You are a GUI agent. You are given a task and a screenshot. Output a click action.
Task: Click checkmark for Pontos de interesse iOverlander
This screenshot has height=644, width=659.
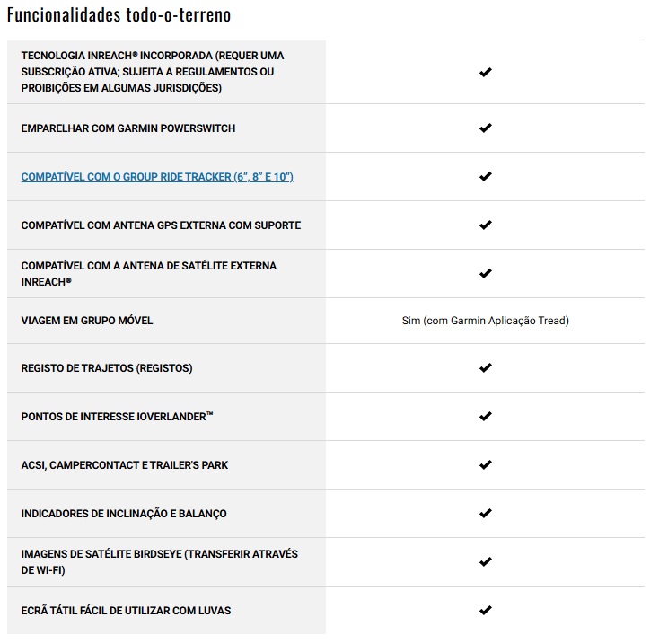486,417
